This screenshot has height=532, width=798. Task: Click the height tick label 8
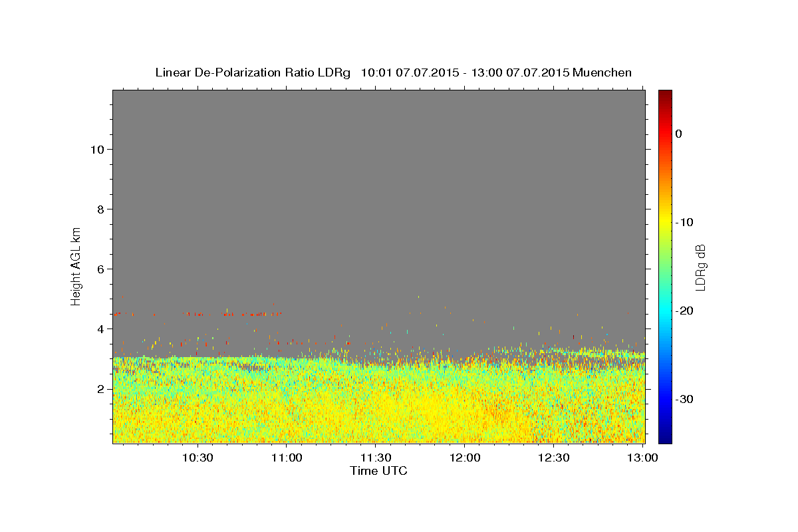[x=100, y=209]
